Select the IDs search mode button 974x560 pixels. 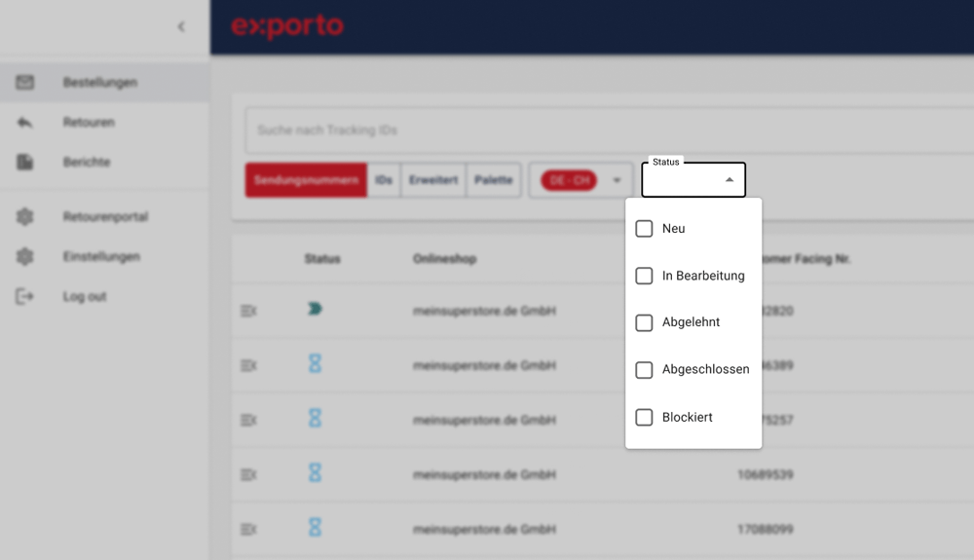click(x=384, y=180)
